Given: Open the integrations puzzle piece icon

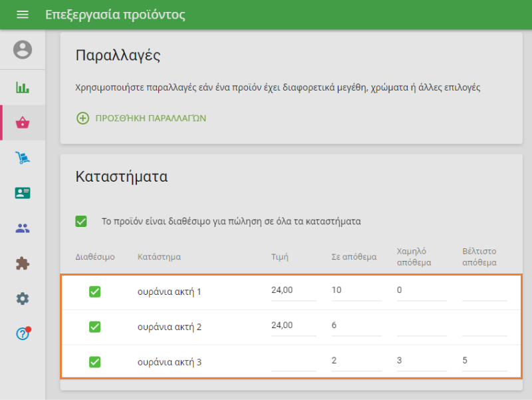Looking at the screenshot, I should coord(23,264).
